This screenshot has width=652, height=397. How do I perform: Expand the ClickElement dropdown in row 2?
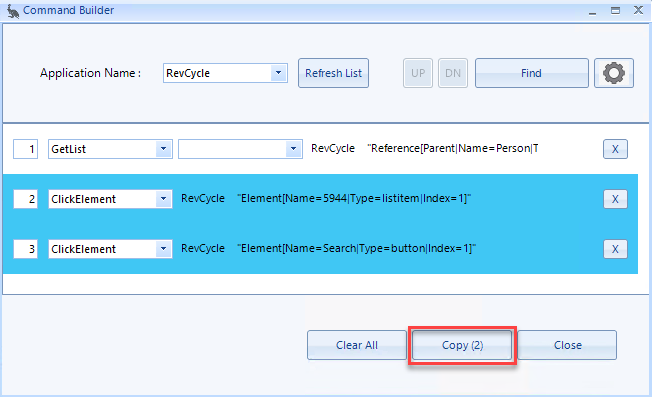coord(163,199)
